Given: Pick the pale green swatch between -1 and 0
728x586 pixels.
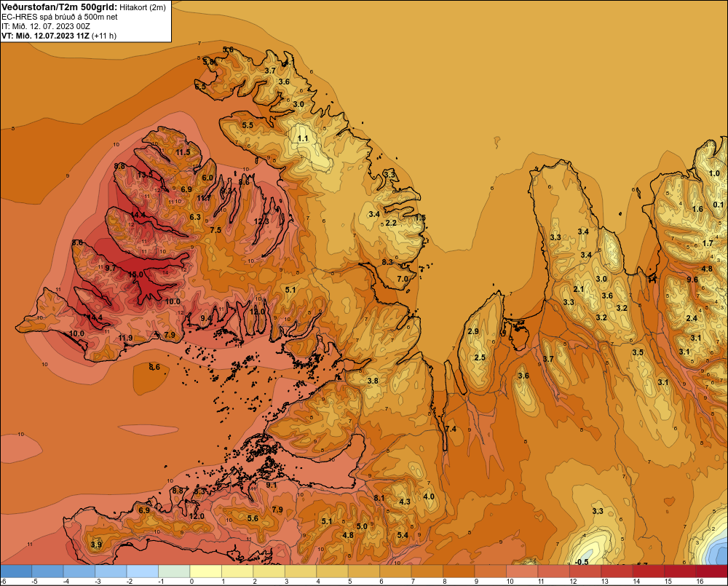Looking at the screenshot, I should click(x=174, y=571).
